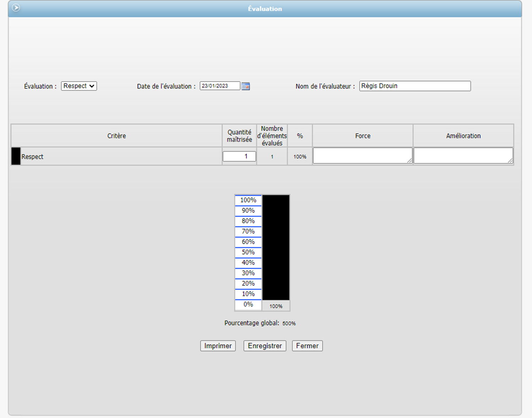Click the 0% scale label in the chart
Image resolution: width=532 pixels, height=418 pixels.
(x=248, y=304)
